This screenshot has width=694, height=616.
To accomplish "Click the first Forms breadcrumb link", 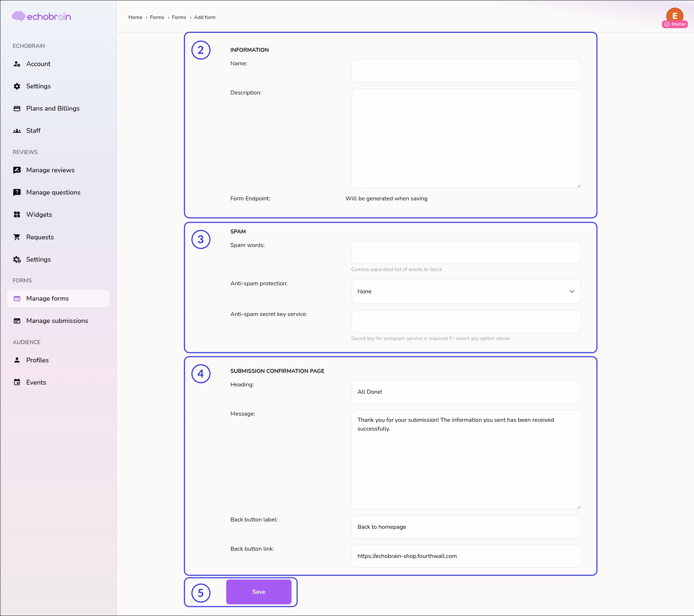I will [x=157, y=17].
